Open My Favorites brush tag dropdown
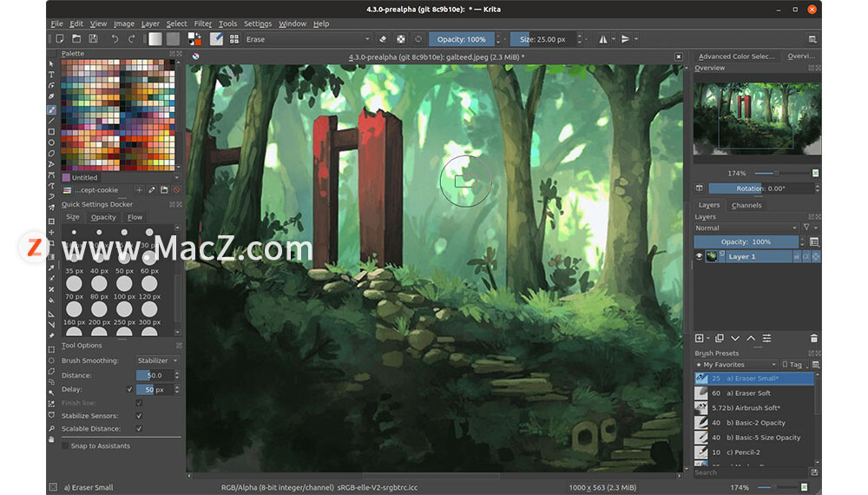The width and height of the screenshot is (868, 495). pos(736,365)
